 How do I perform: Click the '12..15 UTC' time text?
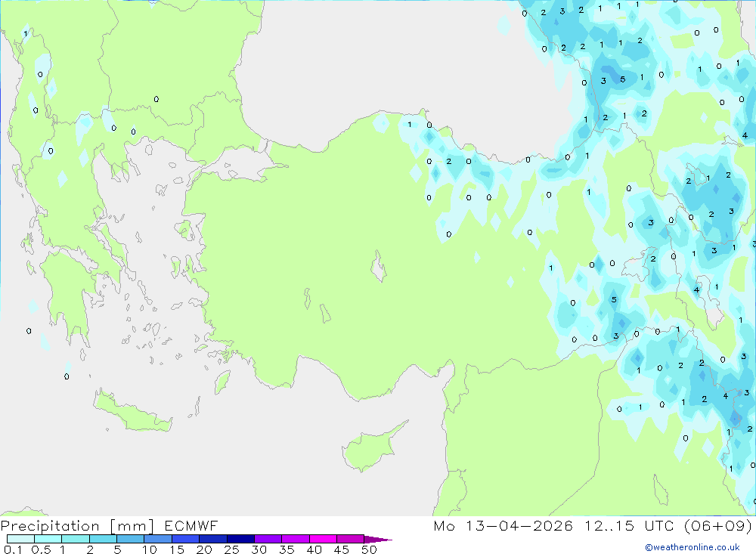(x=629, y=525)
